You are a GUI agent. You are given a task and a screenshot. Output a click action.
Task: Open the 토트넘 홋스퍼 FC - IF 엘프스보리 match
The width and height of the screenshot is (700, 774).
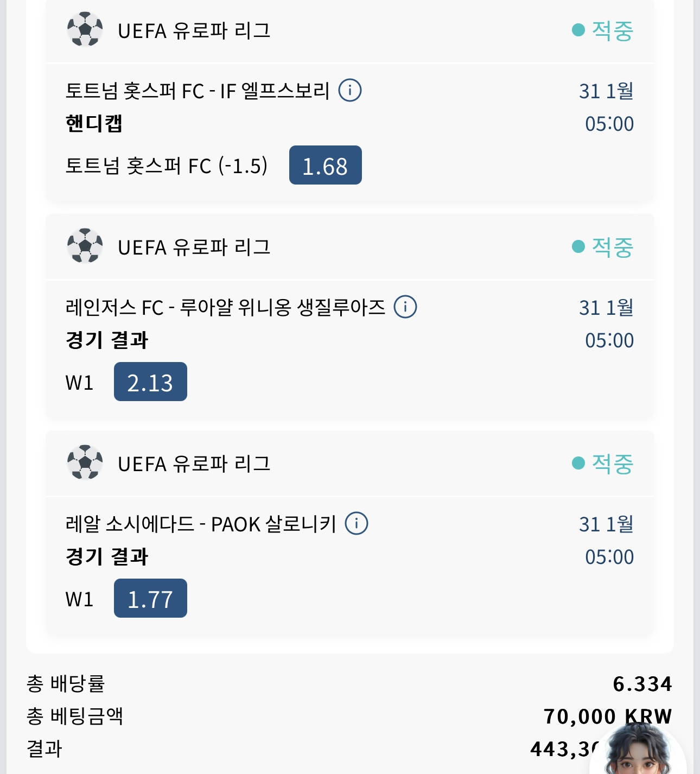(198, 91)
